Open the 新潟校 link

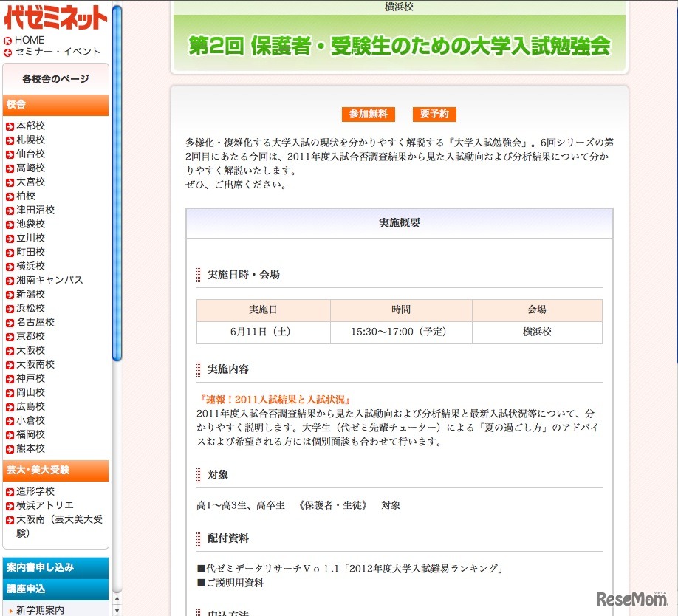click(x=30, y=294)
